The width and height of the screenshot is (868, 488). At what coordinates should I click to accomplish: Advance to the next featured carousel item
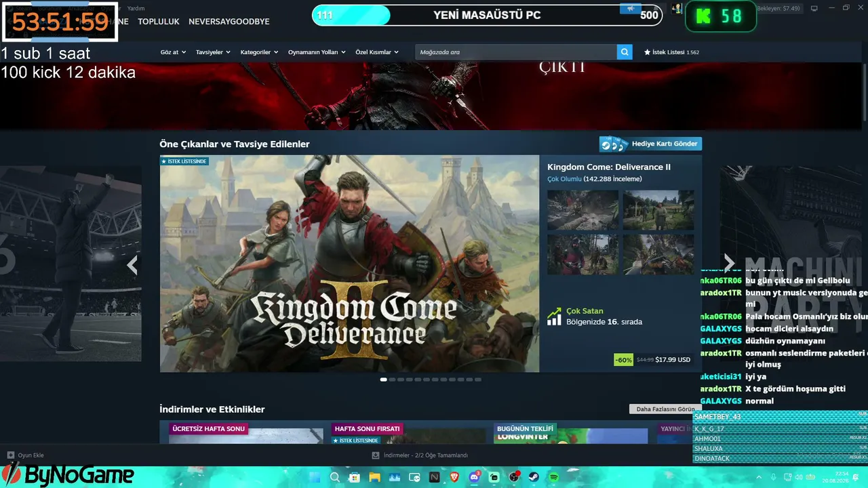729,263
